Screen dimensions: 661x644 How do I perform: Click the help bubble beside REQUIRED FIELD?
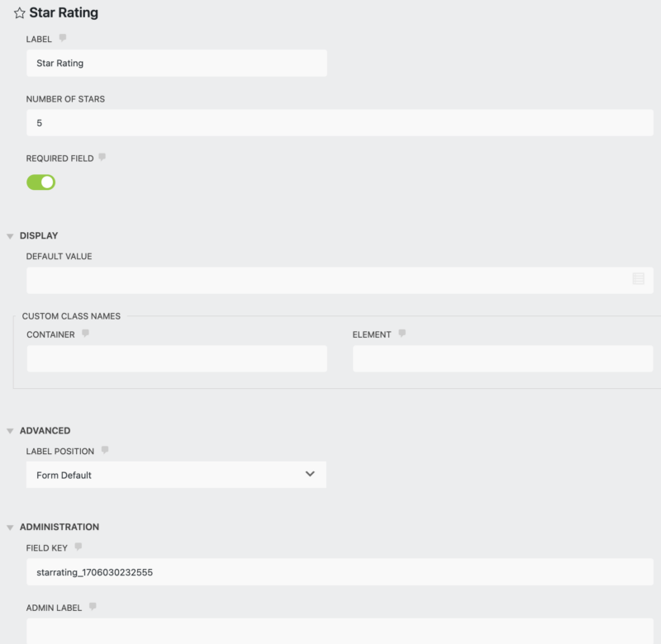tap(101, 157)
